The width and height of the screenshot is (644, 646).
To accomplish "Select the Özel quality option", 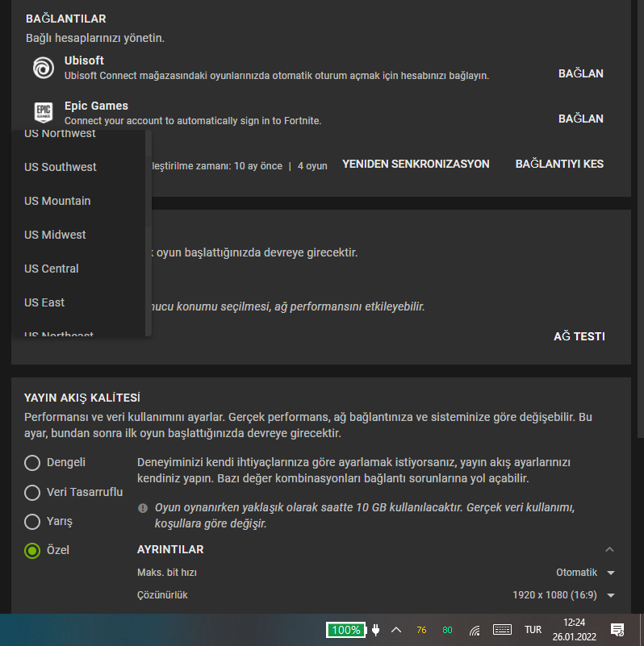I will tap(47, 550).
